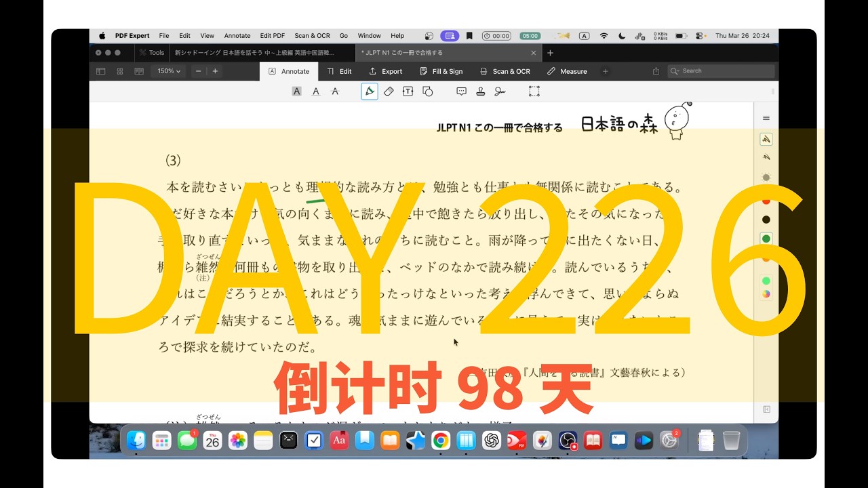Select the Underline text tool
The image size is (868, 488).
point(316,91)
